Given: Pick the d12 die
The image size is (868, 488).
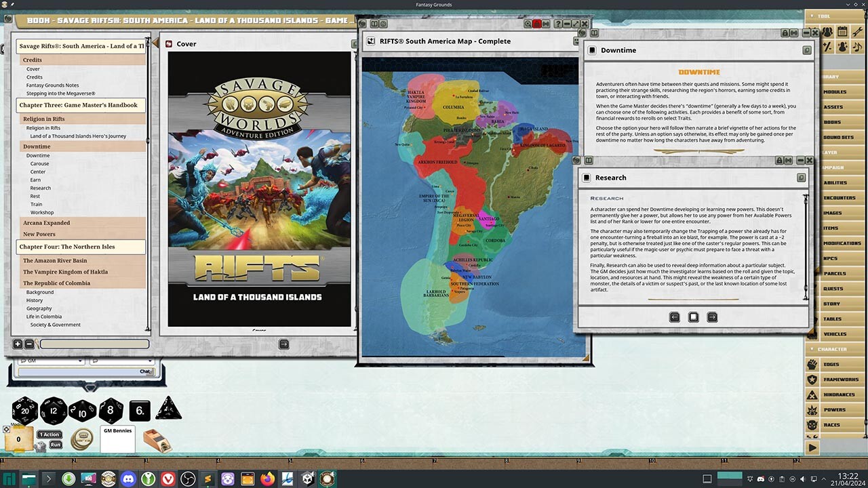Looking at the screenshot, I should 54,410.
